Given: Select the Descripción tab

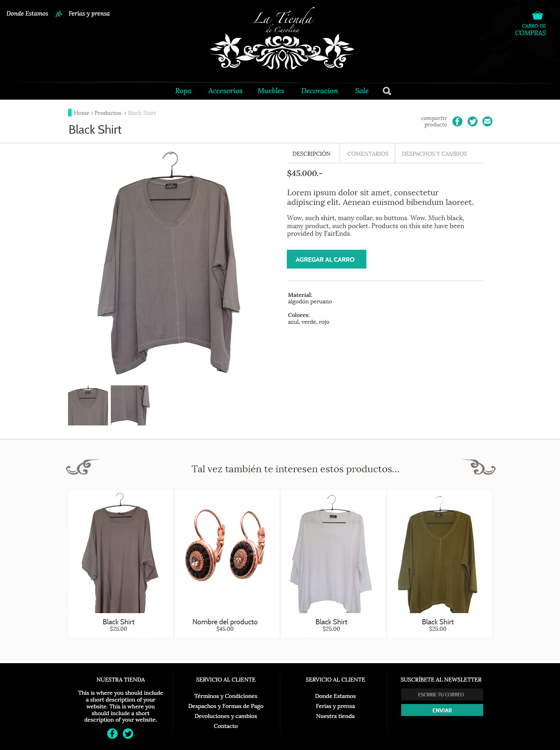Looking at the screenshot, I should [312, 154].
